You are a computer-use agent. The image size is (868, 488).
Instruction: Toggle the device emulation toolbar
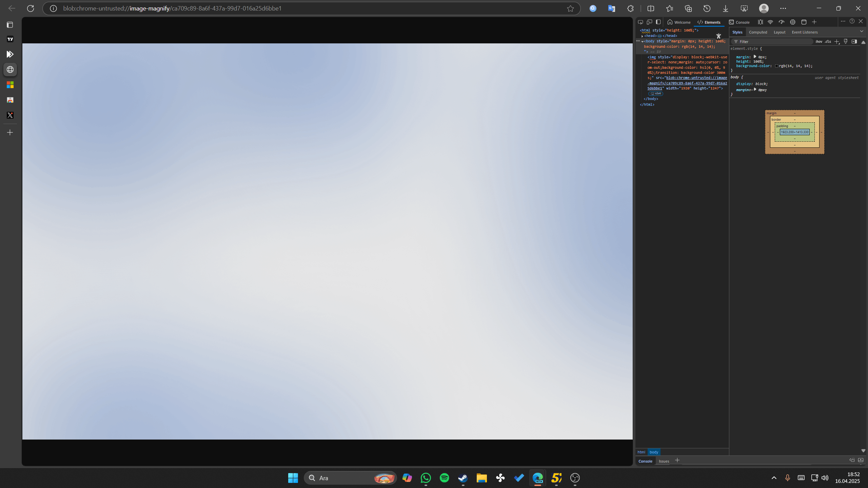[649, 22]
